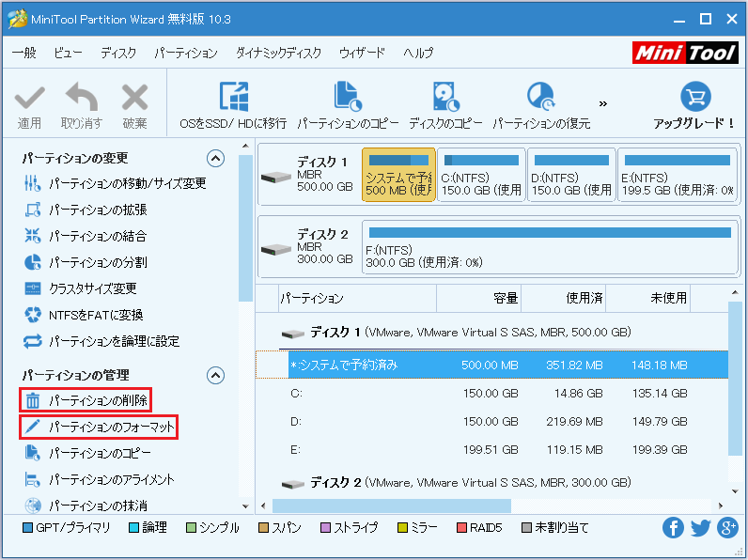Select the D:(NTFS) partition block
748x560 pixels.
[x=571, y=175]
